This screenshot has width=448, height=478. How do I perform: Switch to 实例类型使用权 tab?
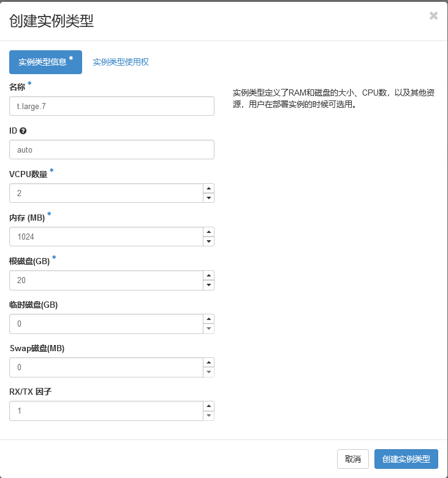coord(121,62)
